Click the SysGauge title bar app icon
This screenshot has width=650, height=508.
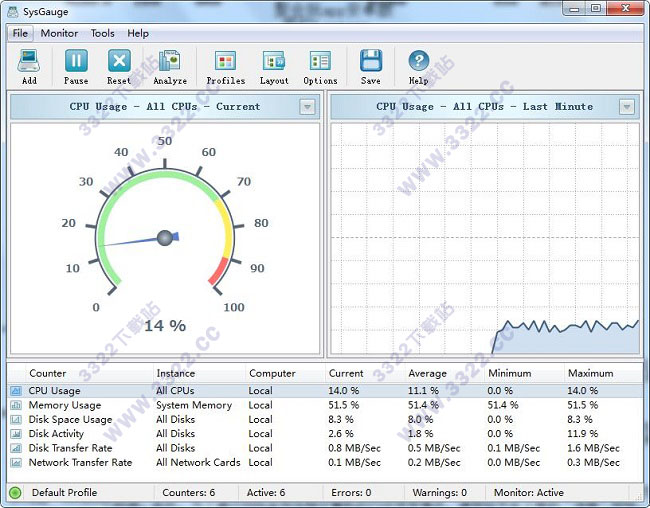[13, 12]
